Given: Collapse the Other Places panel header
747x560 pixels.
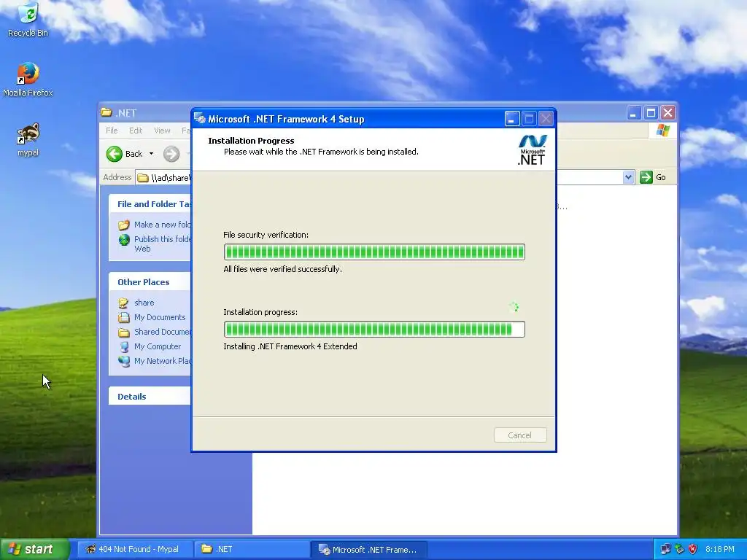Looking at the screenshot, I should pyautogui.click(x=150, y=282).
